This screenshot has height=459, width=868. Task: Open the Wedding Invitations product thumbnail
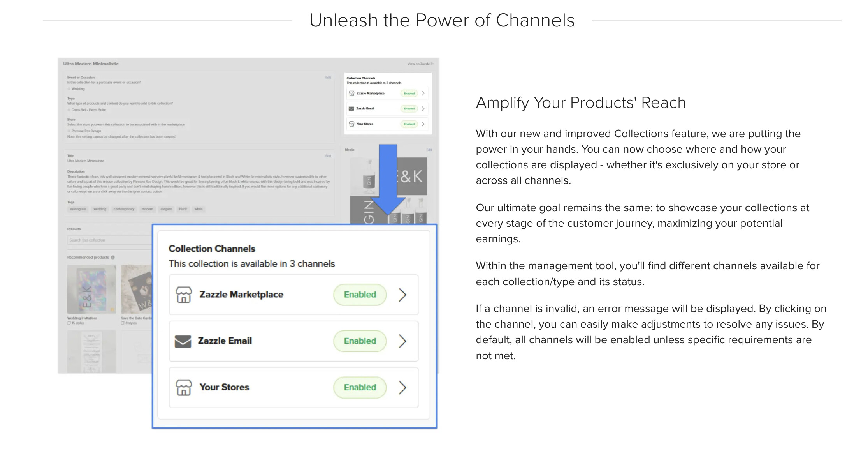click(x=91, y=289)
